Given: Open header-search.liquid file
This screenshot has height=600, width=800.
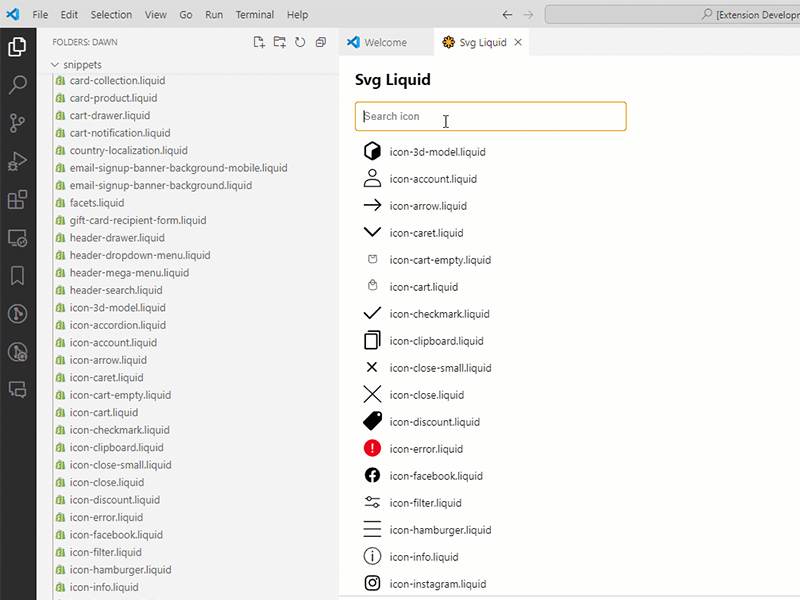Looking at the screenshot, I should 116,290.
